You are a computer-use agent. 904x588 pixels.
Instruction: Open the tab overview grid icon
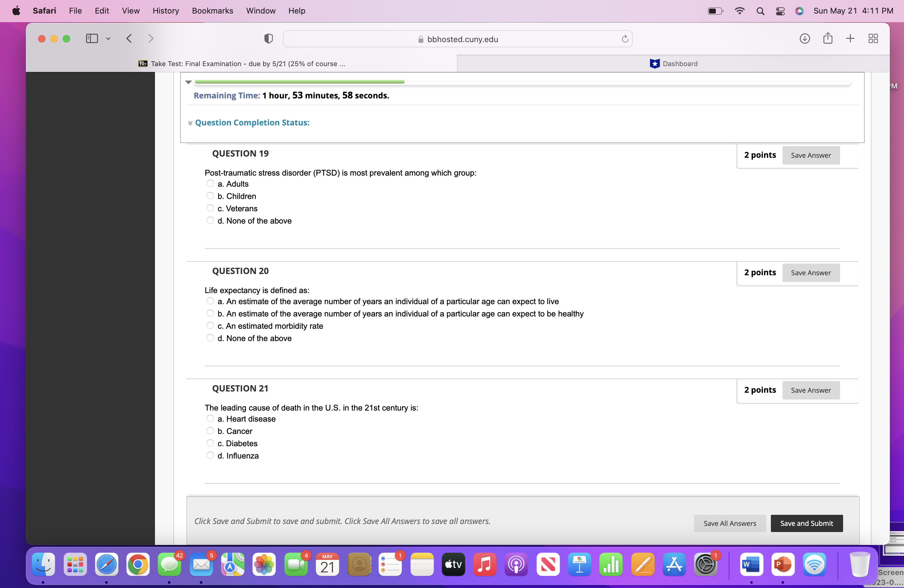pyautogui.click(x=873, y=38)
